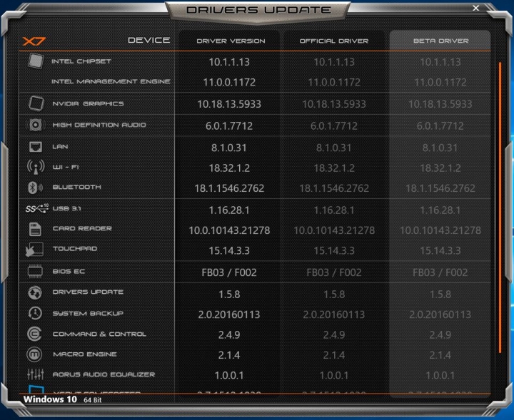Click the USB 3.1 SuperSpeed icon
The height and width of the screenshot is (420, 514).
coord(37,208)
